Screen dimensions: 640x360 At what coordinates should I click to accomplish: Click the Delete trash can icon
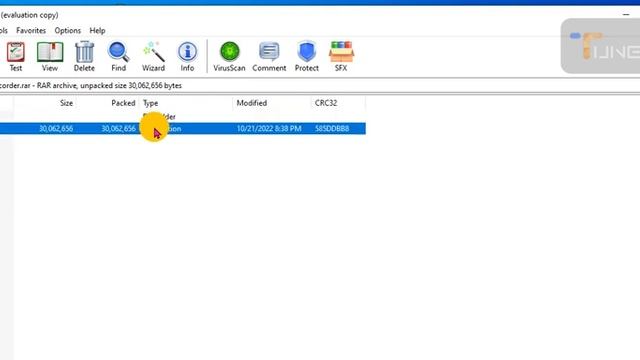click(84, 57)
